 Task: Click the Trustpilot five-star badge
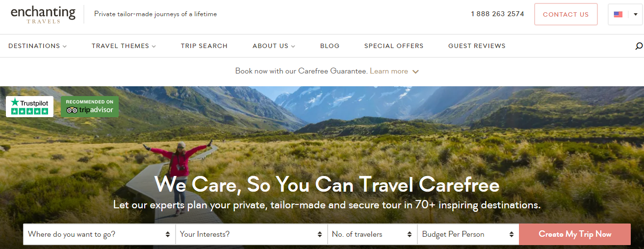(30, 106)
